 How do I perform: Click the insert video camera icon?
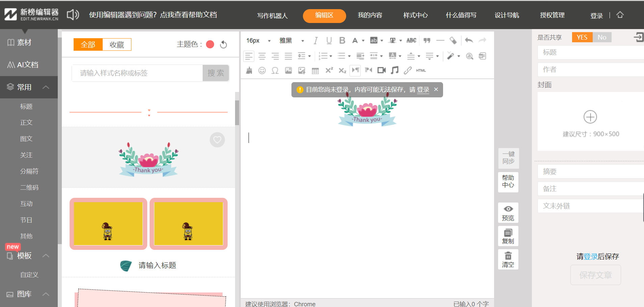click(382, 70)
